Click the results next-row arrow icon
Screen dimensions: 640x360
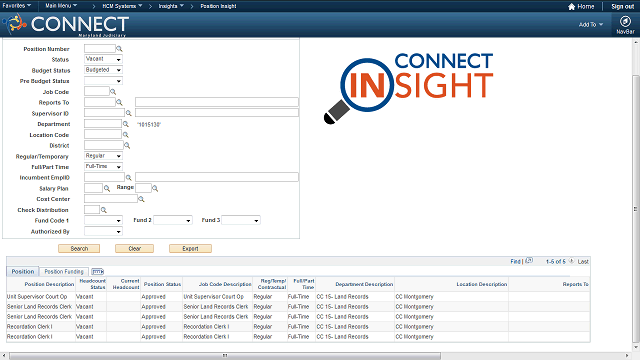(x=571, y=261)
